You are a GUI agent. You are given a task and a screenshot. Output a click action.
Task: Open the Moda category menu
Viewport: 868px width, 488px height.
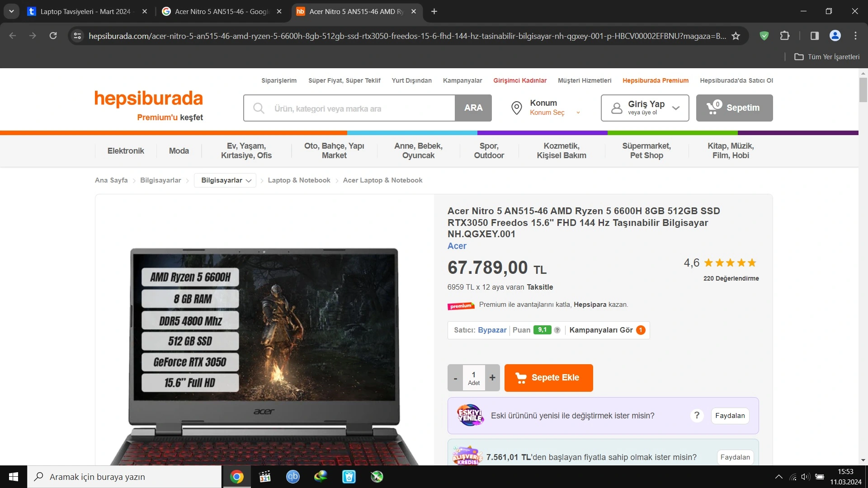179,151
